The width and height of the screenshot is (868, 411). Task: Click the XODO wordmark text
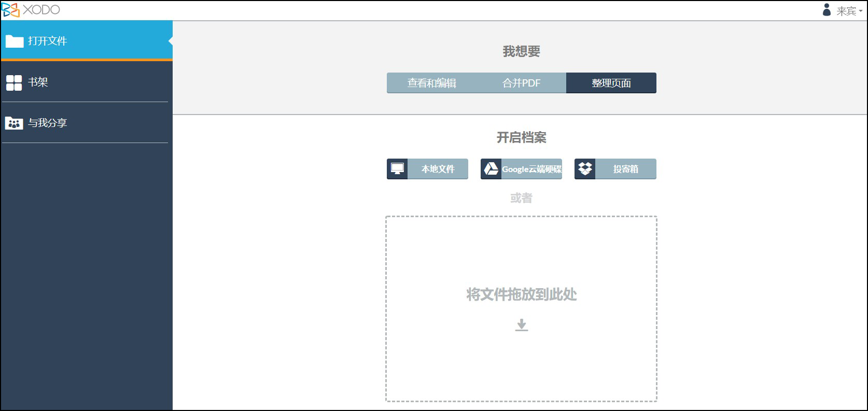(41, 10)
